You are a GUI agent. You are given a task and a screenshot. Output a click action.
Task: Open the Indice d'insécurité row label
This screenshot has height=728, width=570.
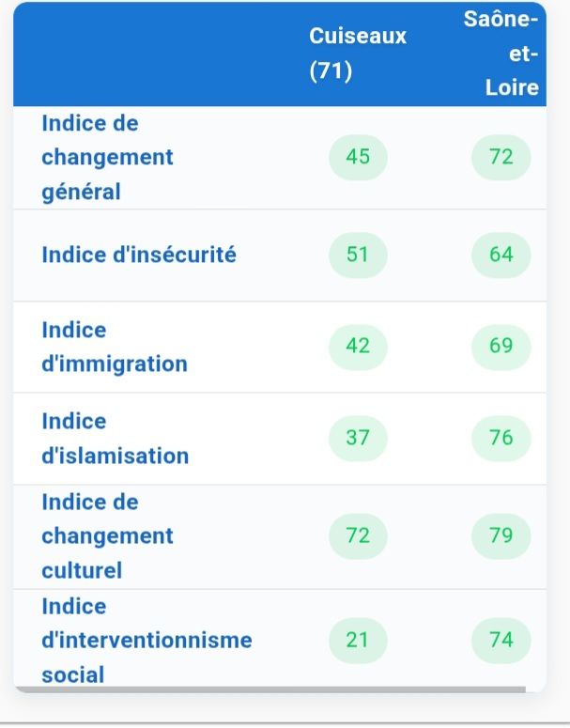click(139, 255)
